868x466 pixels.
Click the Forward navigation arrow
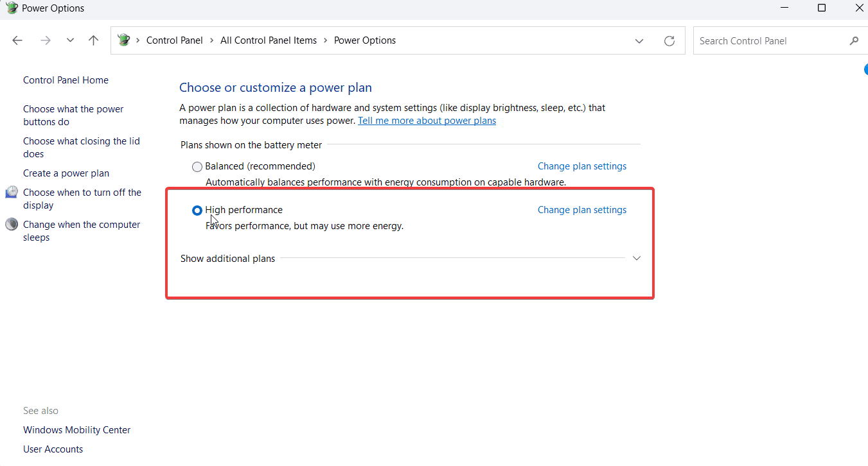click(45, 40)
